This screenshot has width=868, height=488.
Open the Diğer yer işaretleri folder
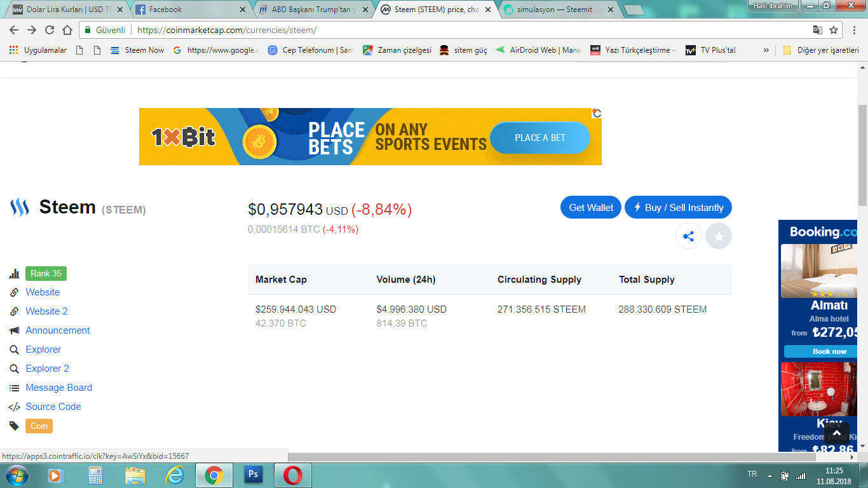[820, 50]
